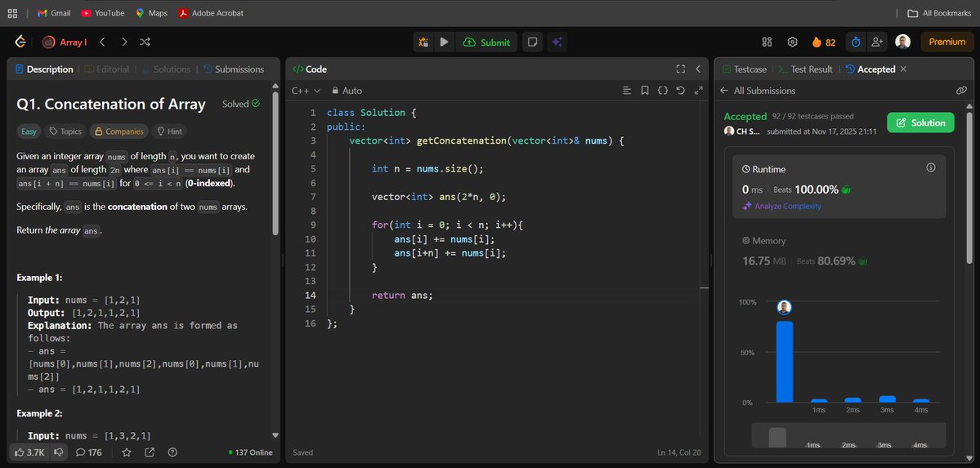The width and height of the screenshot is (980, 468).
Task: Open the 176 comments
Action: (x=89, y=452)
